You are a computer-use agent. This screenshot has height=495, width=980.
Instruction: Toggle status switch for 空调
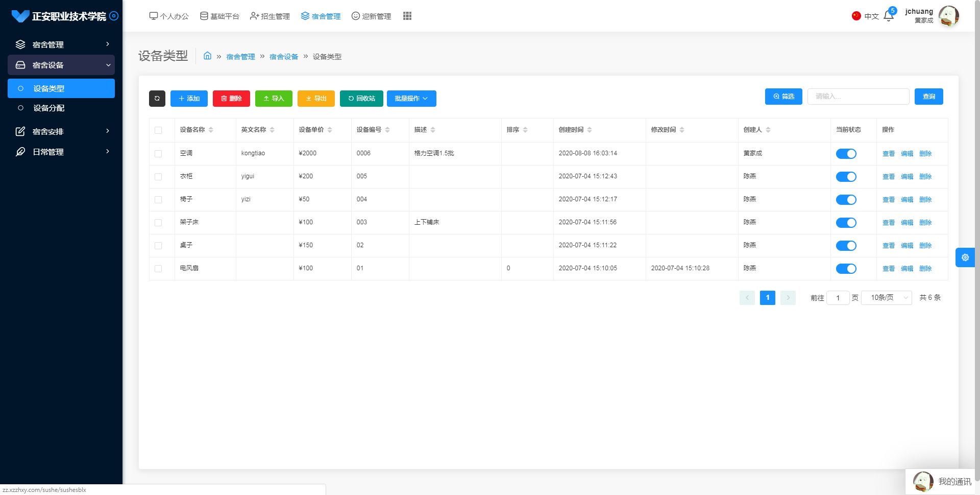846,154
